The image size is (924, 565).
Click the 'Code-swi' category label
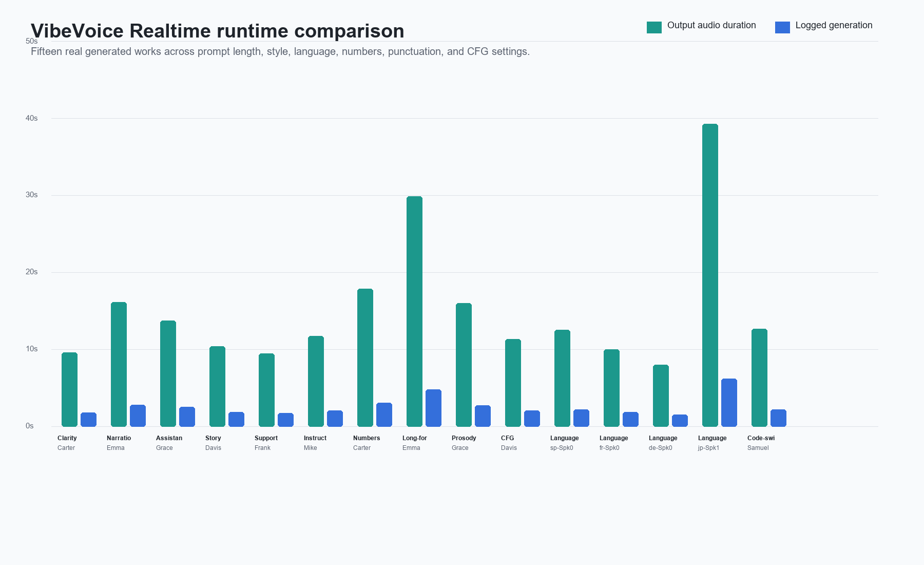pyautogui.click(x=761, y=438)
